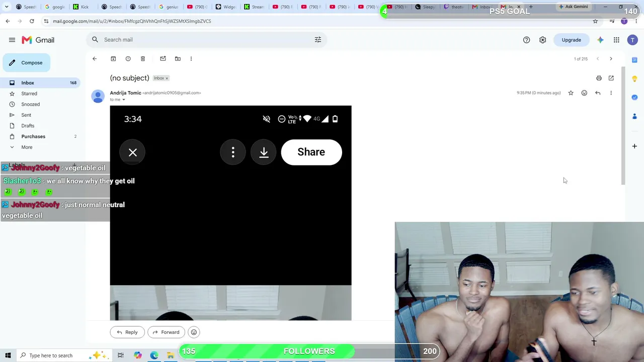The height and width of the screenshot is (362, 644).
Task: Open Google Tasks side panel
Action: pyautogui.click(x=634, y=98)
